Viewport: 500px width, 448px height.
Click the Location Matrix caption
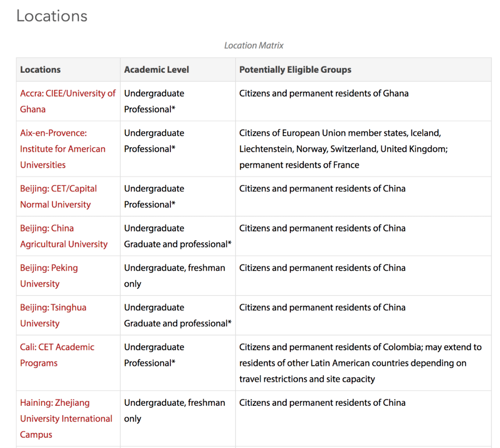254,45
